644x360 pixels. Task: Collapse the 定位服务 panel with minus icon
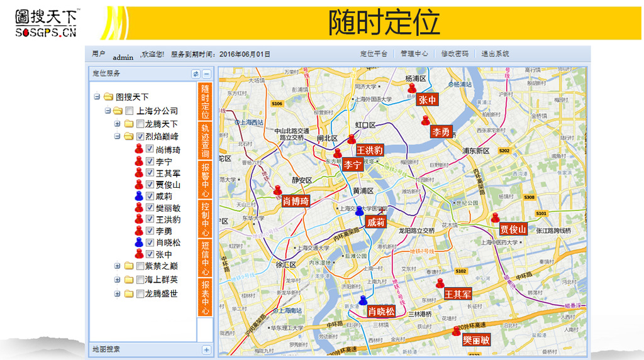click(206, 74)
